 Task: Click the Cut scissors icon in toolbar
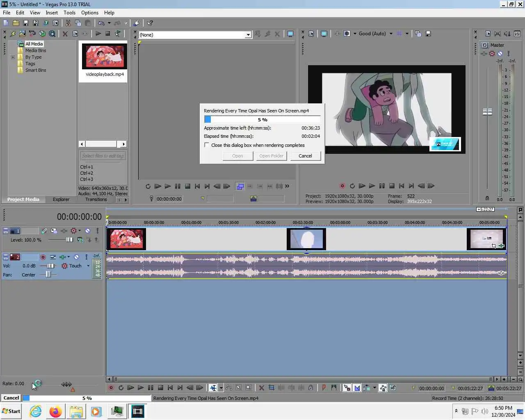click(x=68, y=23)
